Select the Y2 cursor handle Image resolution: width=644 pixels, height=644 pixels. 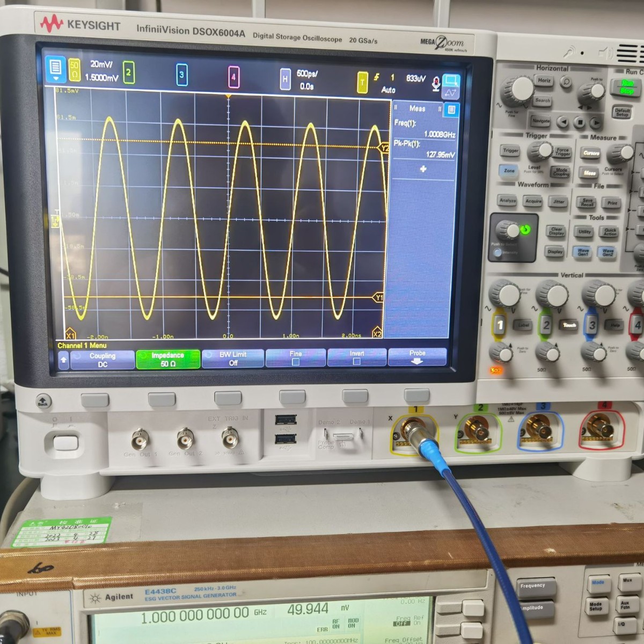click(x=384, y=148)
